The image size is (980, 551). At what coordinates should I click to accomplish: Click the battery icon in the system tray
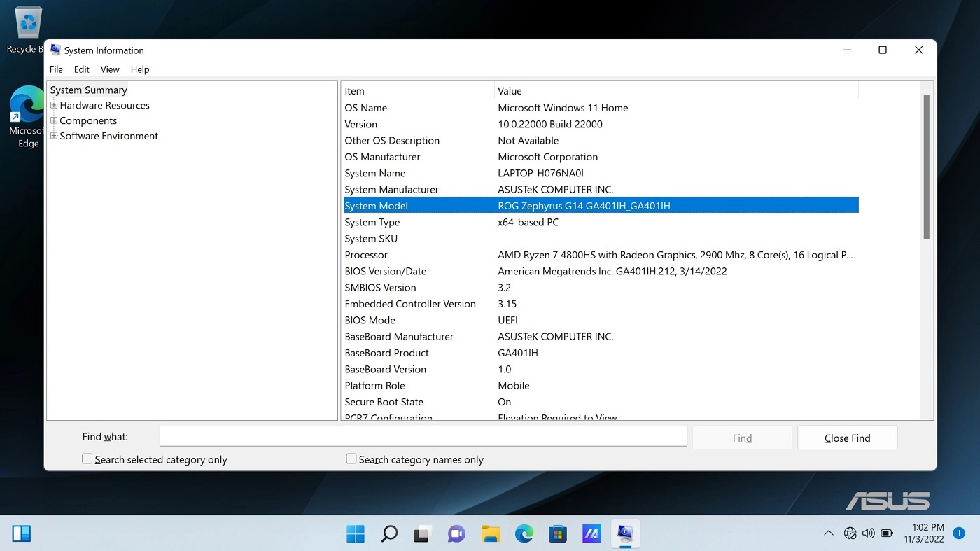pyautogui.click(x=887, y=533)
